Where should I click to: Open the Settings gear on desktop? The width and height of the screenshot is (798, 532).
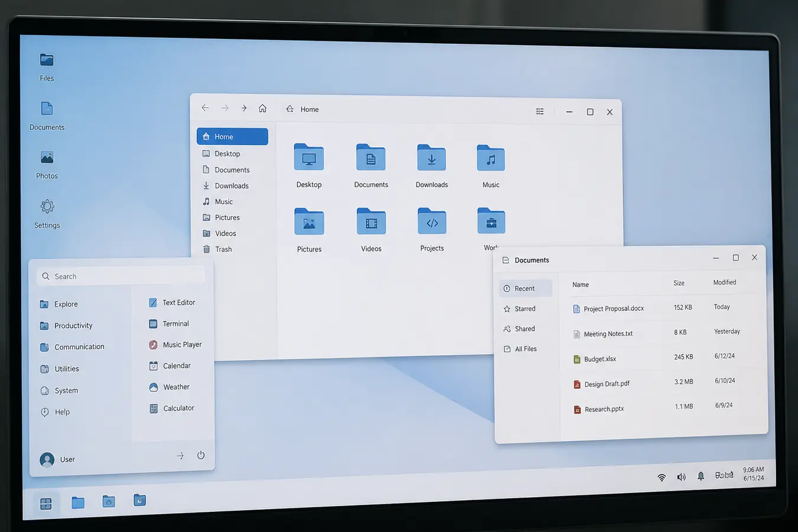click(x=47, y=213)
